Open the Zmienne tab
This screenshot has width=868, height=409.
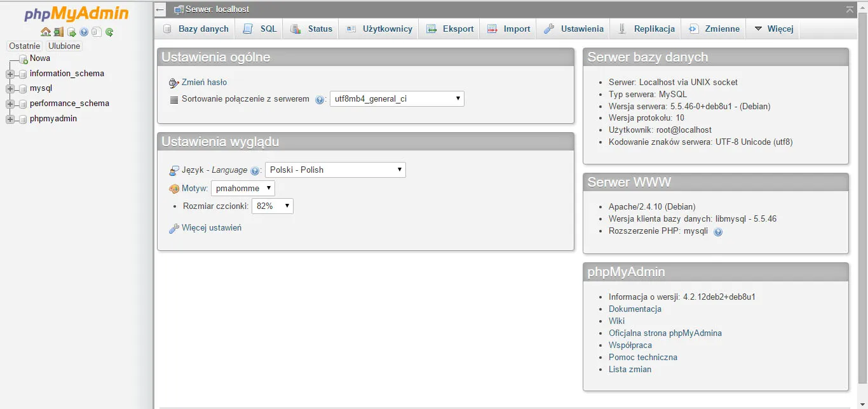(714, 29)
